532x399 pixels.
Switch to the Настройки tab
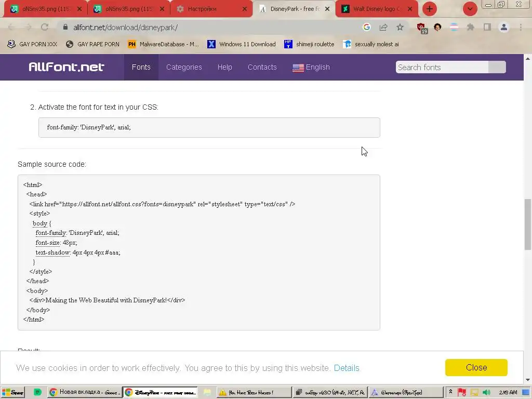click(x=211, y=9)
